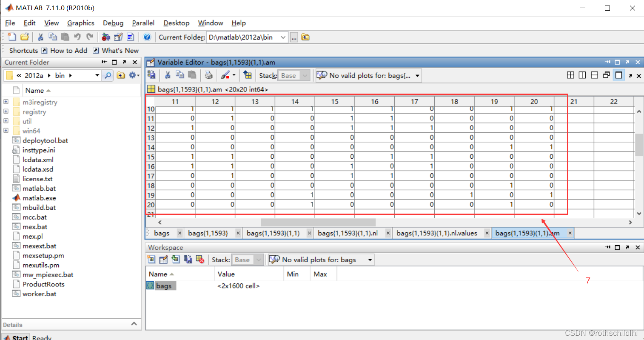Click the Variable Editor vertical scrollbar thumb
The height and width of the screenshot is (340, 644).
pyautogui.click(x=638, y=145)
